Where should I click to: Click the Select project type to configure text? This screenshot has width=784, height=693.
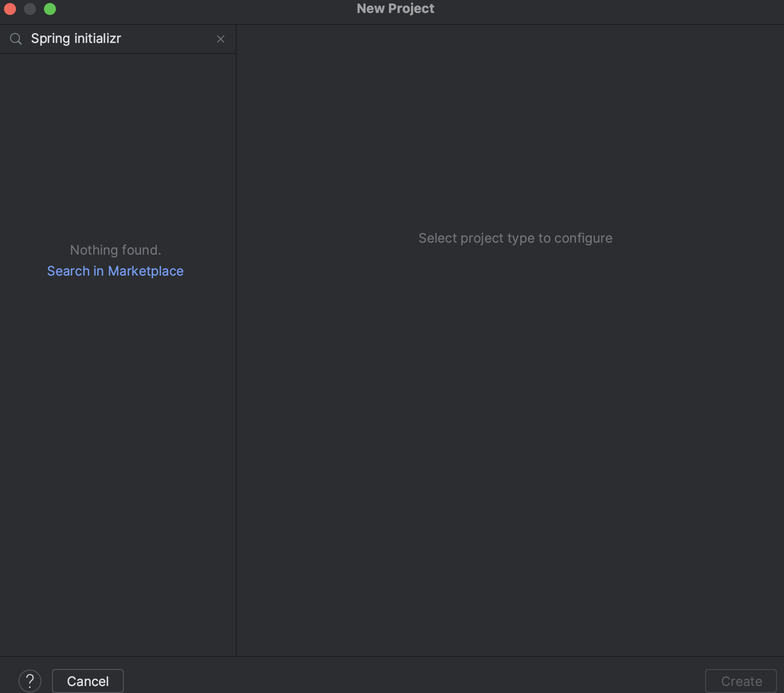(515, 238)
